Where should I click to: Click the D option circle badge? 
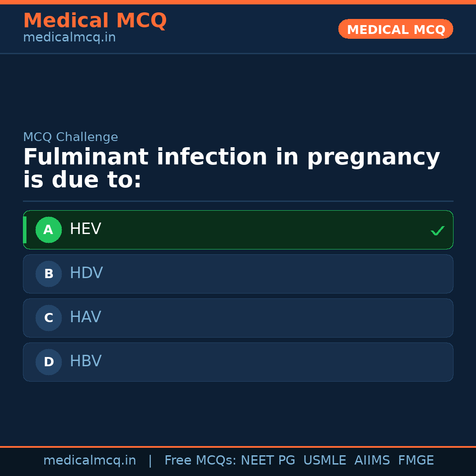coord(48,362)
